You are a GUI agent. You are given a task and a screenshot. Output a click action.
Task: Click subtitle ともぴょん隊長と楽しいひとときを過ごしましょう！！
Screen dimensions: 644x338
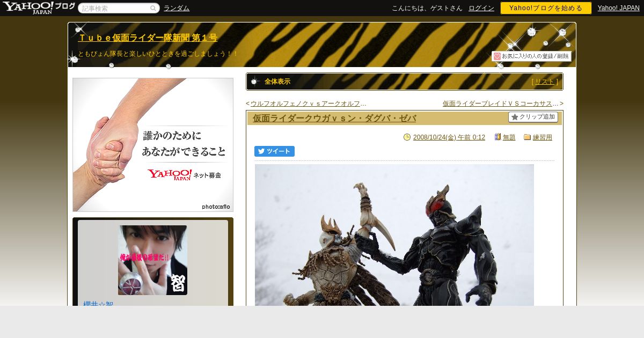pos(158,54)
